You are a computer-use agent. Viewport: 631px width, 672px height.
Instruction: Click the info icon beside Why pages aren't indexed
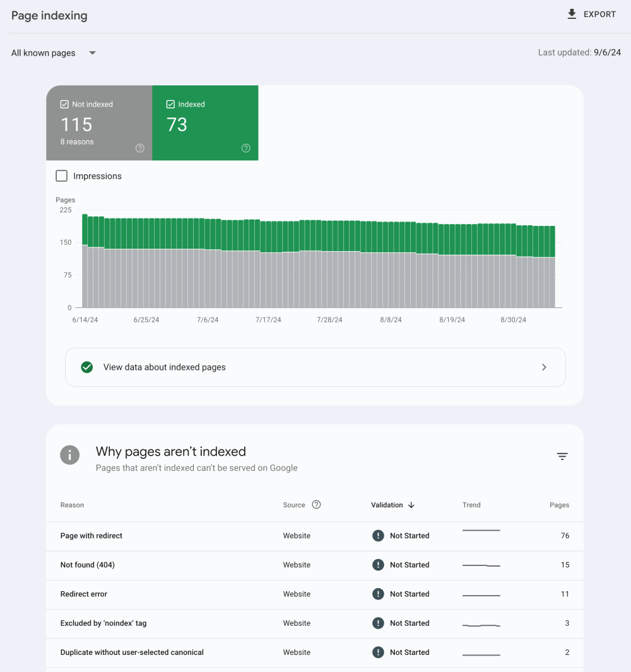[x=70, y=455]
